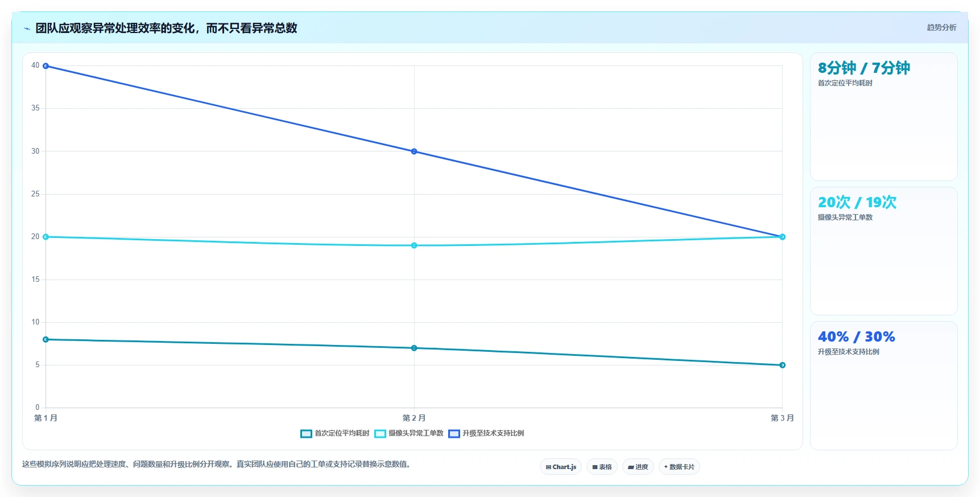The image size is (980, 497).
Task: Click the y-axis label 35
Action: point(35,108)
